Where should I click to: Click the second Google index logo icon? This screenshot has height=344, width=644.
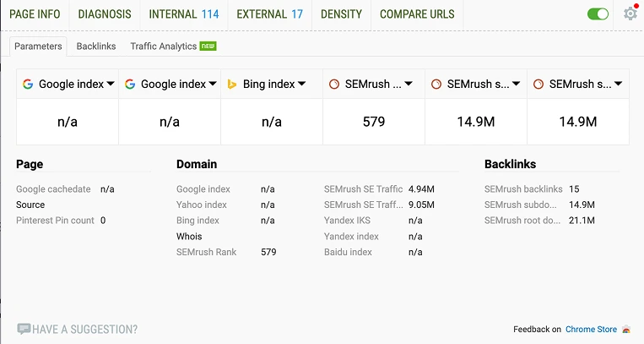point(130,85)
